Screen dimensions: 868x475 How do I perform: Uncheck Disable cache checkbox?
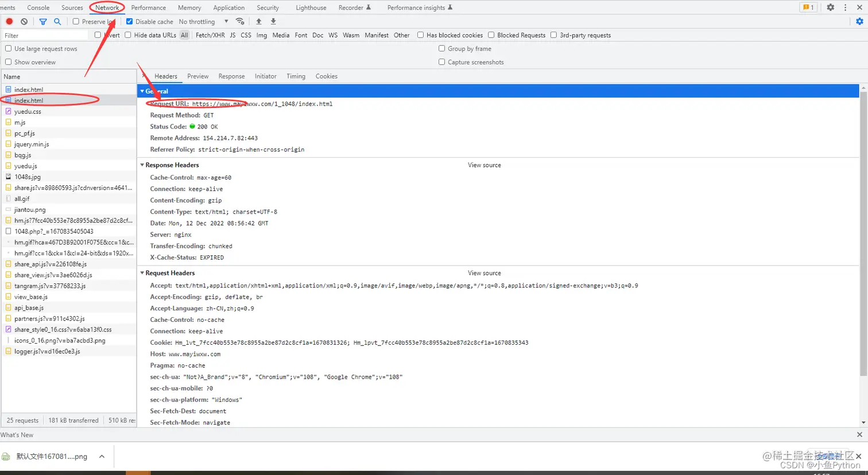[x=129, y=21]
